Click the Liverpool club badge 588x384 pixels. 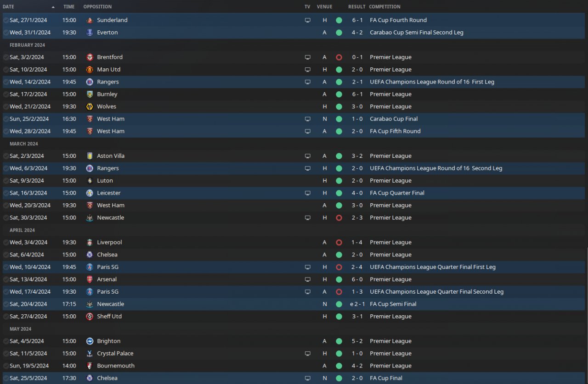[90, 243]
